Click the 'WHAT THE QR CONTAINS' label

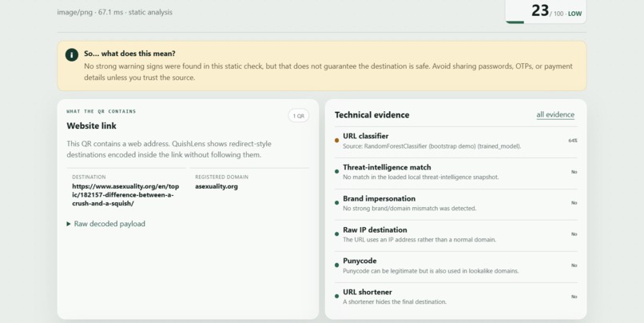pos(101,111)
